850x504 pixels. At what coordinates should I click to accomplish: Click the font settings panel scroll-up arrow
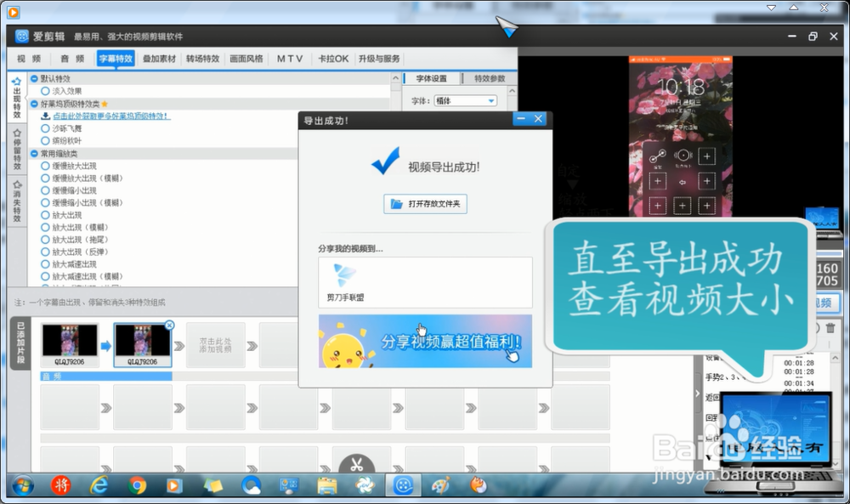[x=512, y=91]
